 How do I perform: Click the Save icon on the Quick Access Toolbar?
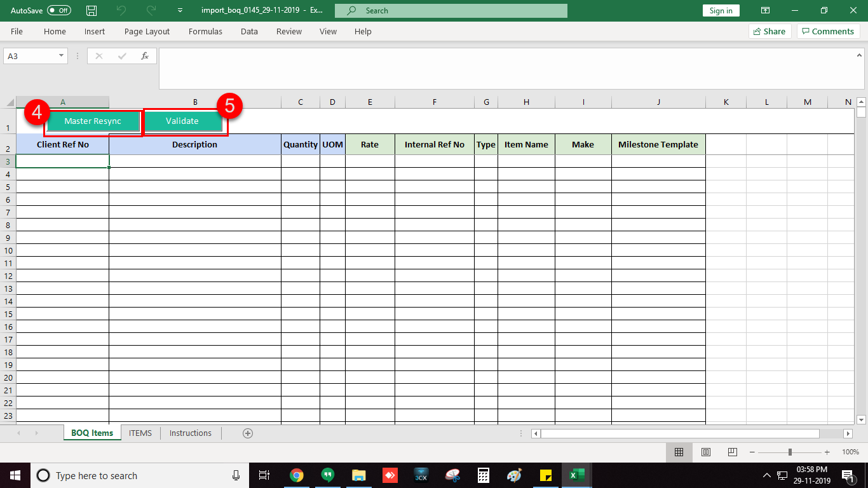(x=92, y=10)
